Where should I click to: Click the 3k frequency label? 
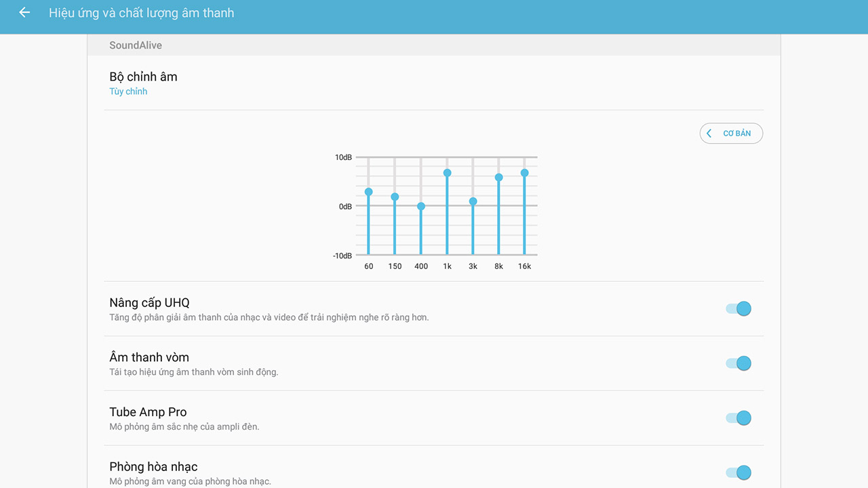(473, 266)
